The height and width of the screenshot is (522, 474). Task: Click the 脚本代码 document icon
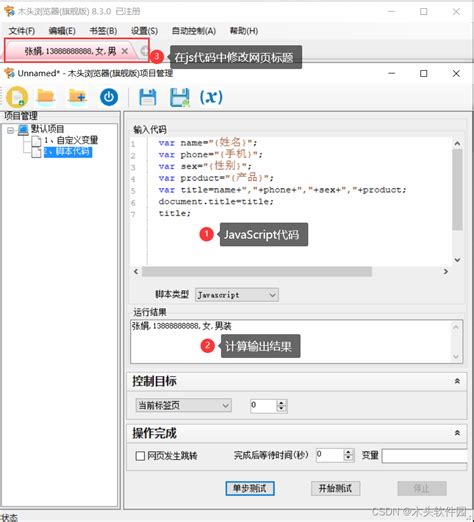coord(36,152)
